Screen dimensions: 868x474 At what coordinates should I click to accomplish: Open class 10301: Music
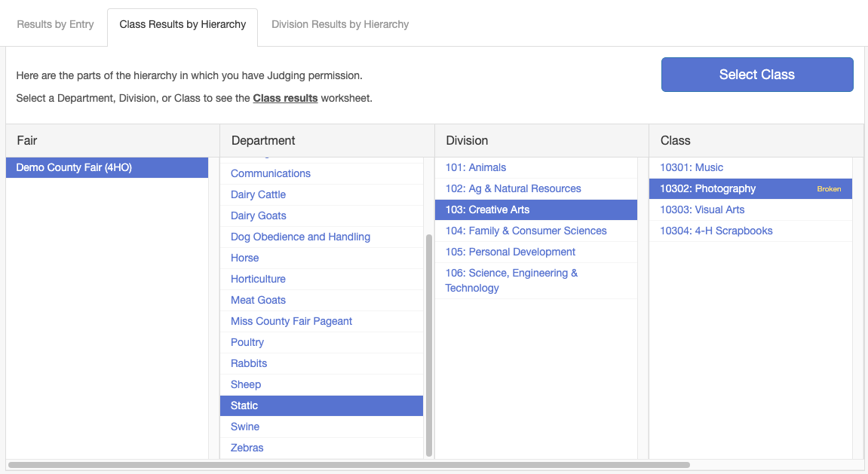pyautogui.click(x=692, y=167)
